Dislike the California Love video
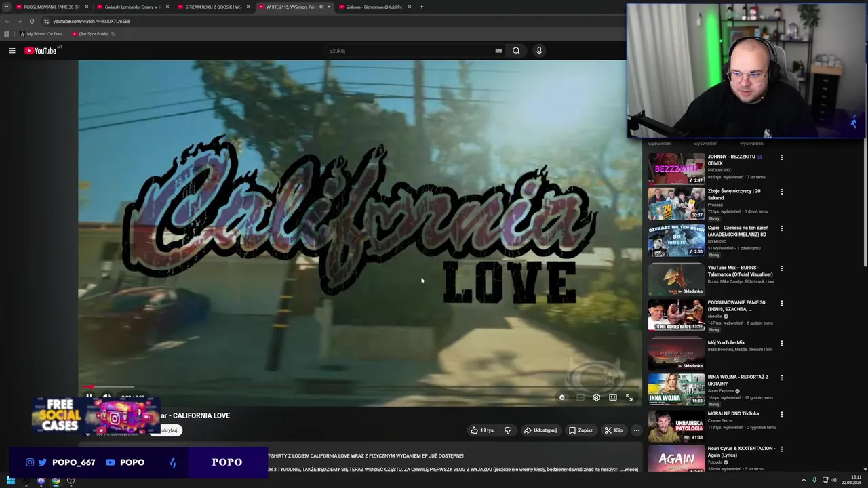 pyautogui.click(x=508, y=430)
